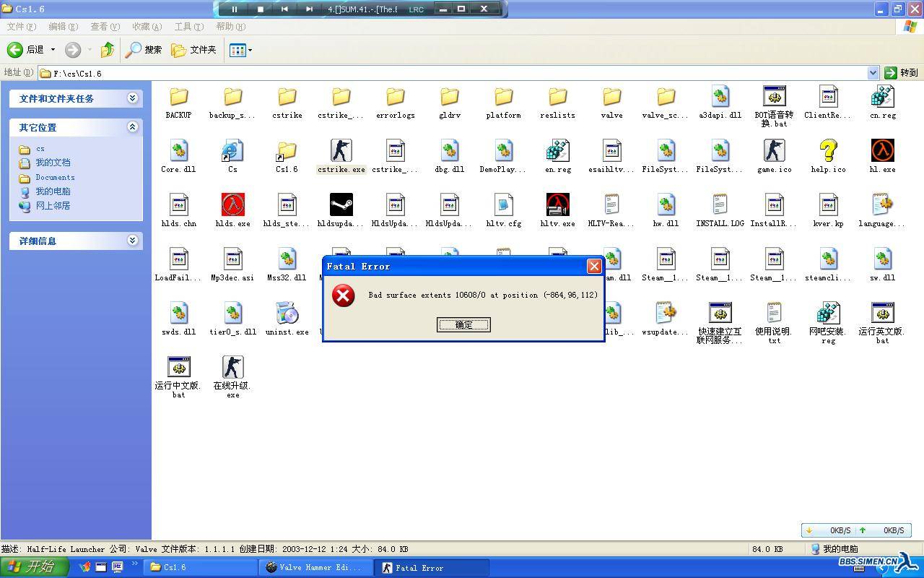This screenshot has width=924, height=578.
Task: Pause the media player playback
Action: [234, 9]
